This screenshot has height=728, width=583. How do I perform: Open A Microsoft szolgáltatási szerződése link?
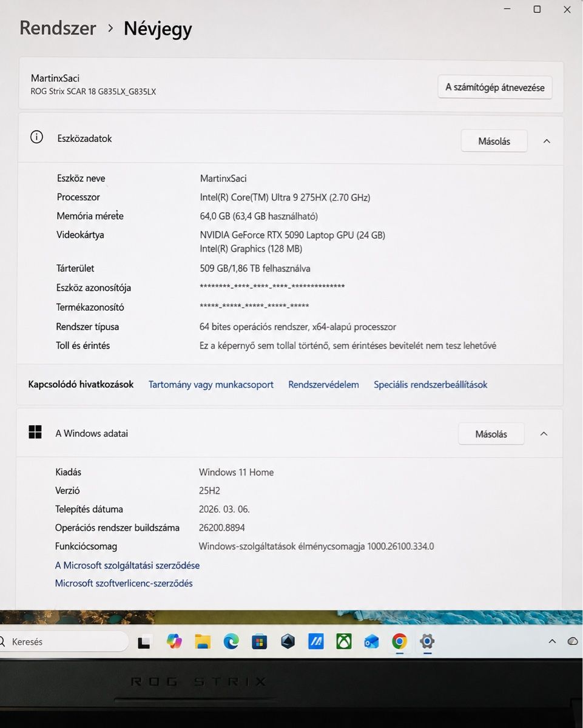click(x=127, y=565)
